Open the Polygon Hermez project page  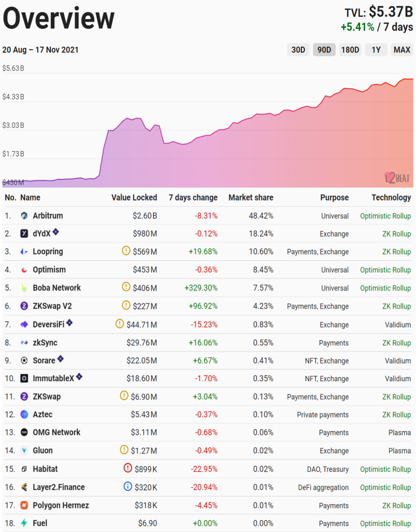tap(61, 506)
